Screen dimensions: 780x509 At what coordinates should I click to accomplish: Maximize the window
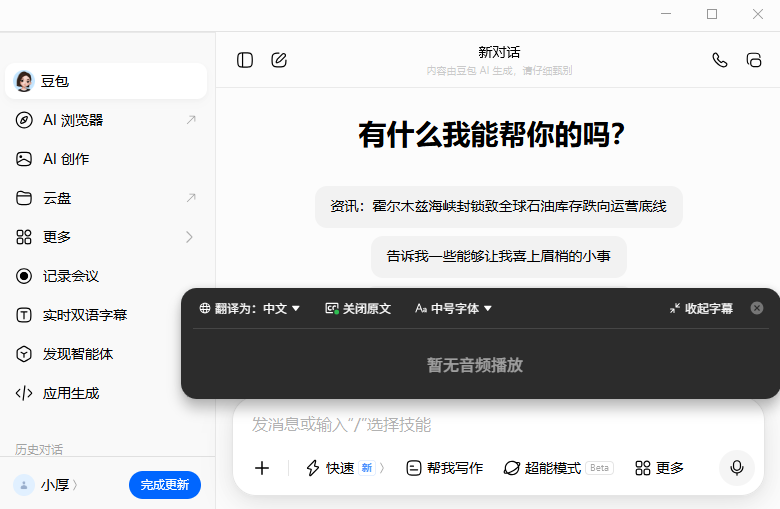tap(712, 14)
